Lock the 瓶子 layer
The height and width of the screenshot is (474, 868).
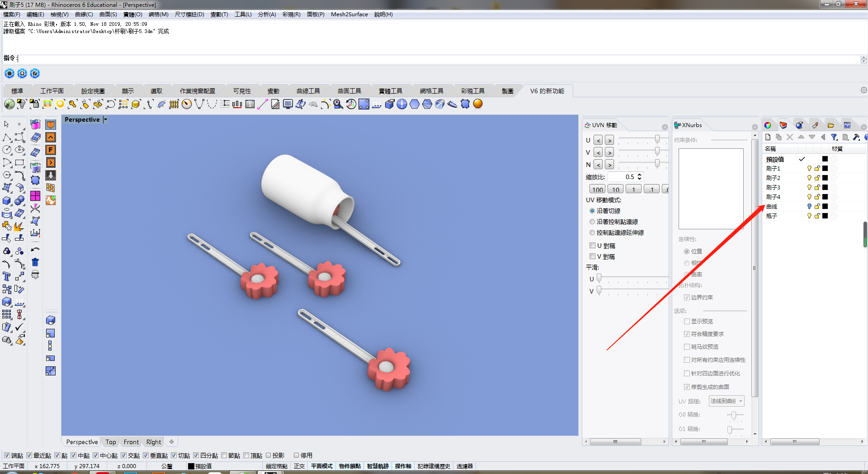pyautogui.click(x=817, y=216)
